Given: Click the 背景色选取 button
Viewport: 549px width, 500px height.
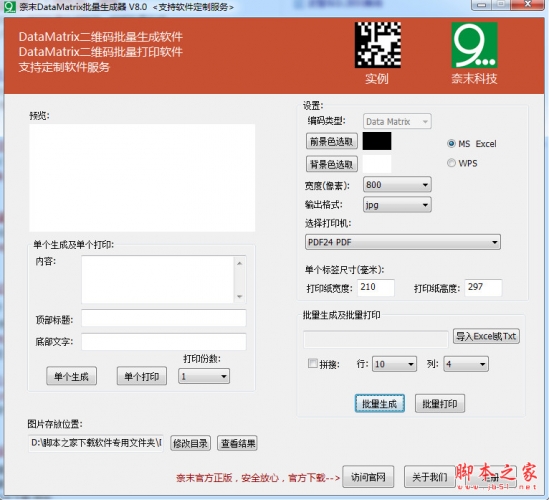Looking at the screenshot, I should click(332, 164).
